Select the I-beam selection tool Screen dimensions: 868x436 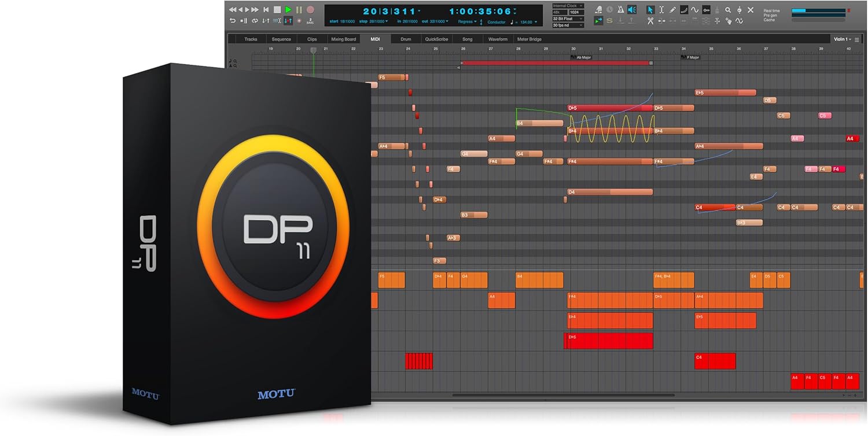click(x=661, y=9)
